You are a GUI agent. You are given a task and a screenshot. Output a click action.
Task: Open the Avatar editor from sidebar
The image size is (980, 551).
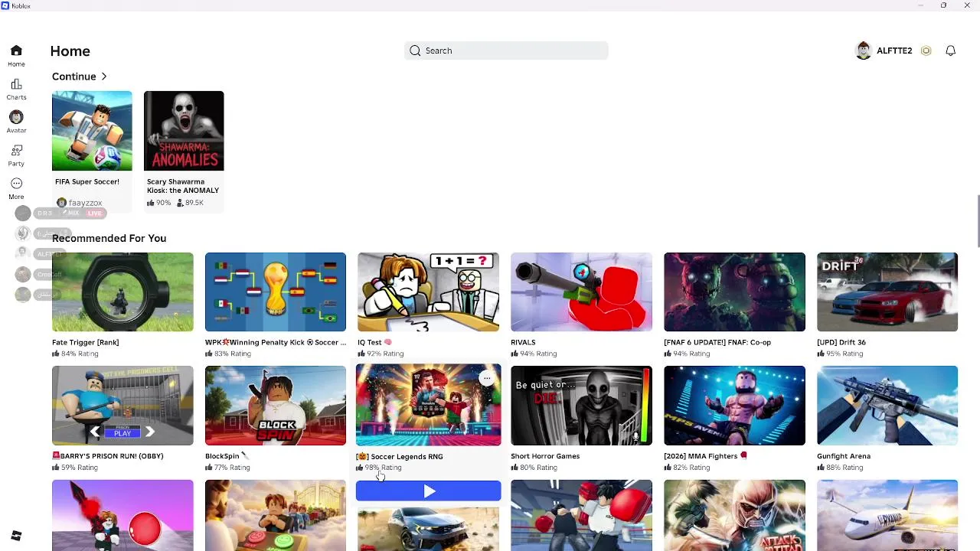coord(16,117)
